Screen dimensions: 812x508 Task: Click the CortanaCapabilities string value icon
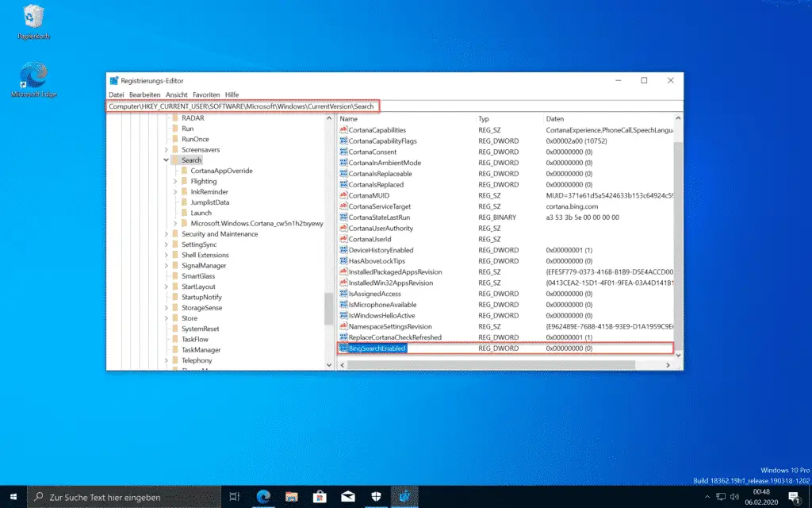(343, 129)
